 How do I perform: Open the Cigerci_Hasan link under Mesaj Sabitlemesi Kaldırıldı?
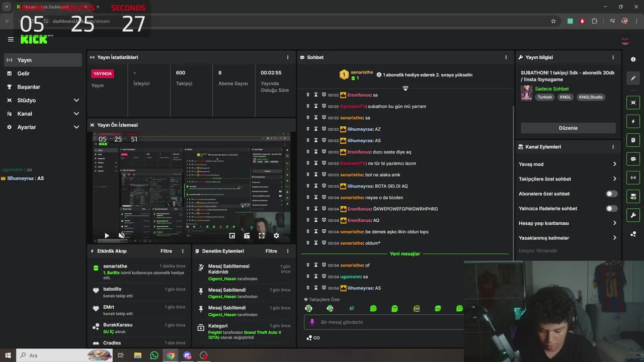point(222,279)
